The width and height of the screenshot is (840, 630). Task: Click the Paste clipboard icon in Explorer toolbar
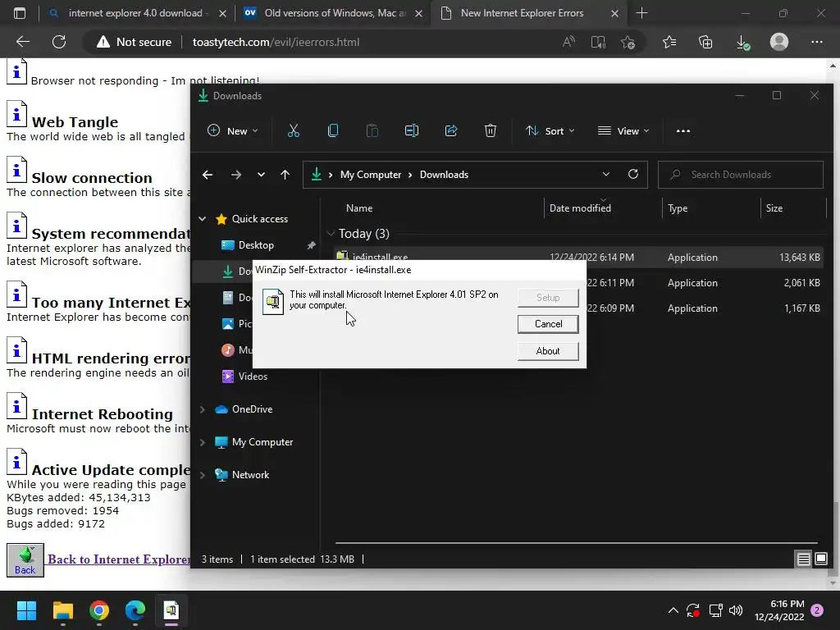coord(372,130)
